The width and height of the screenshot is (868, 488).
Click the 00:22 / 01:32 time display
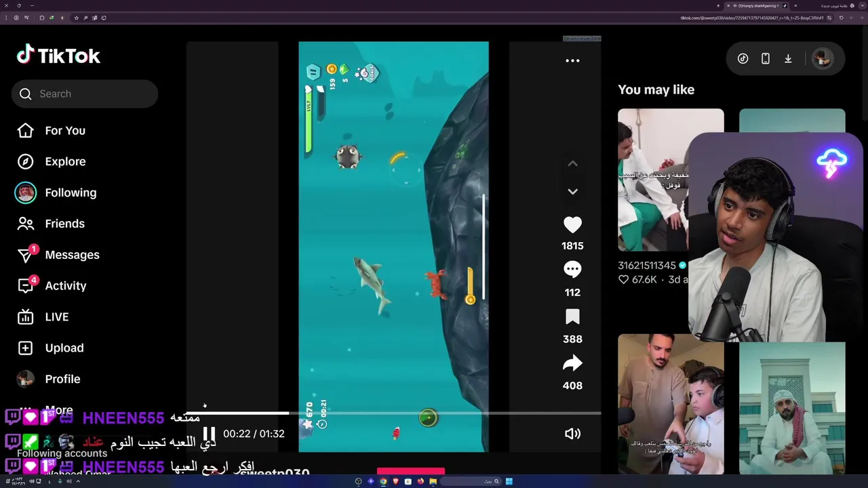(254, 434)
